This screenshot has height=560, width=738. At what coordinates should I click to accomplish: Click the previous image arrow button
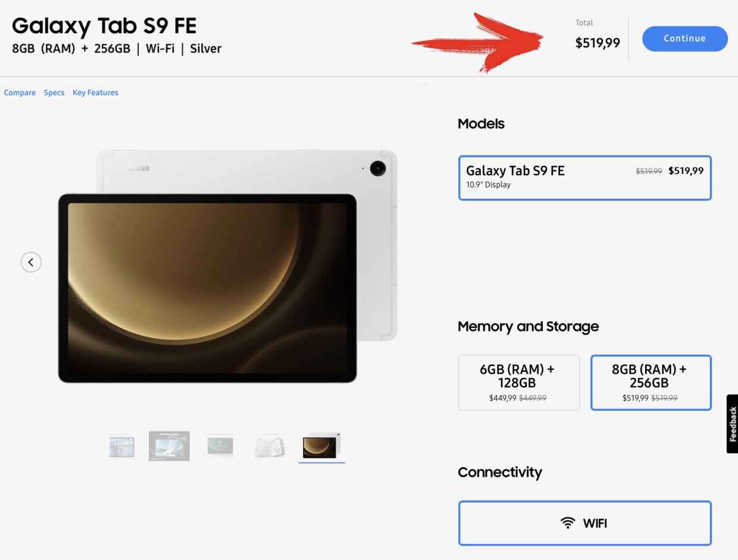click(31, 262)
